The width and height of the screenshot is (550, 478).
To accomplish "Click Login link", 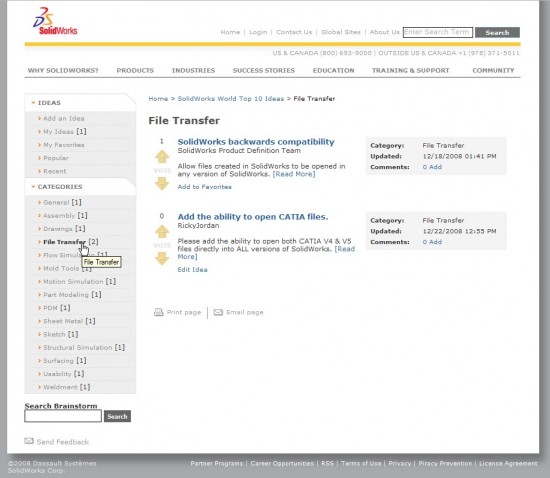I will (x=258, y=32).
